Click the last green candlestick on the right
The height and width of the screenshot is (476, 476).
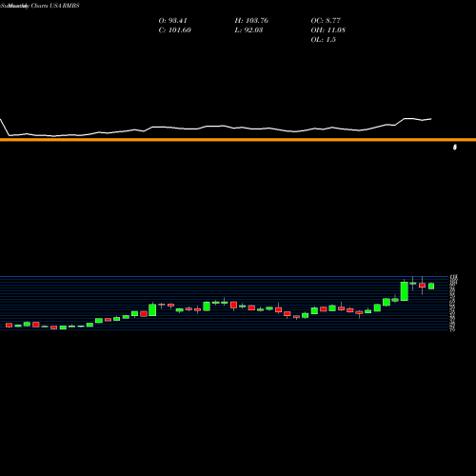pyautogui.click(x=431, y=286)
